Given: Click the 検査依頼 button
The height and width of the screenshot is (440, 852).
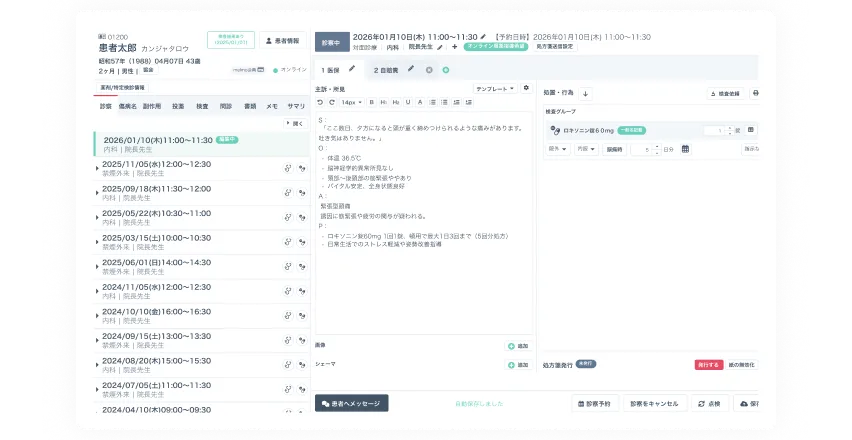Looking at the screenshot, I should pyautogui.click(x=725, y=94).
